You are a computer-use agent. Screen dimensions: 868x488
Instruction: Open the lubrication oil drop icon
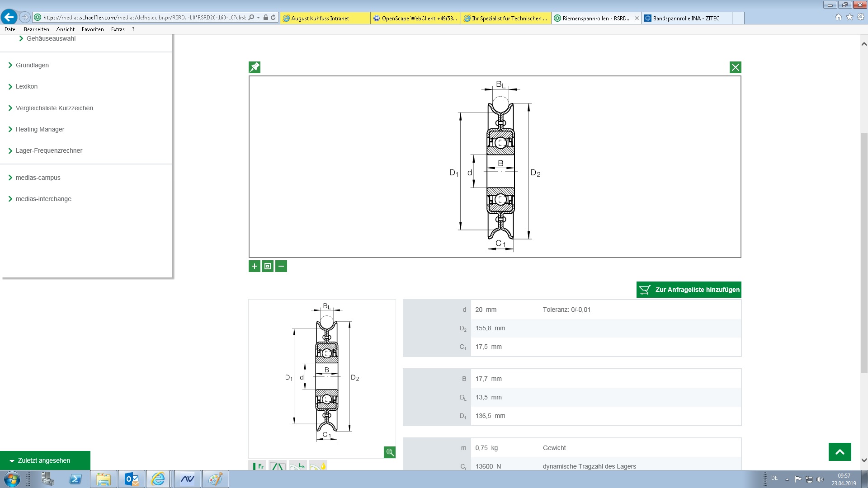click(x=318, y=466)
